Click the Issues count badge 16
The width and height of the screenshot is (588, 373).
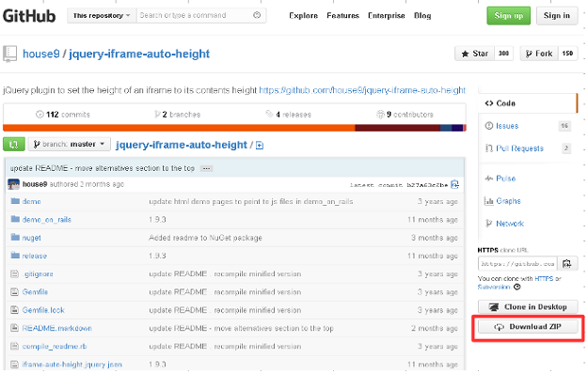pos(564,126)
